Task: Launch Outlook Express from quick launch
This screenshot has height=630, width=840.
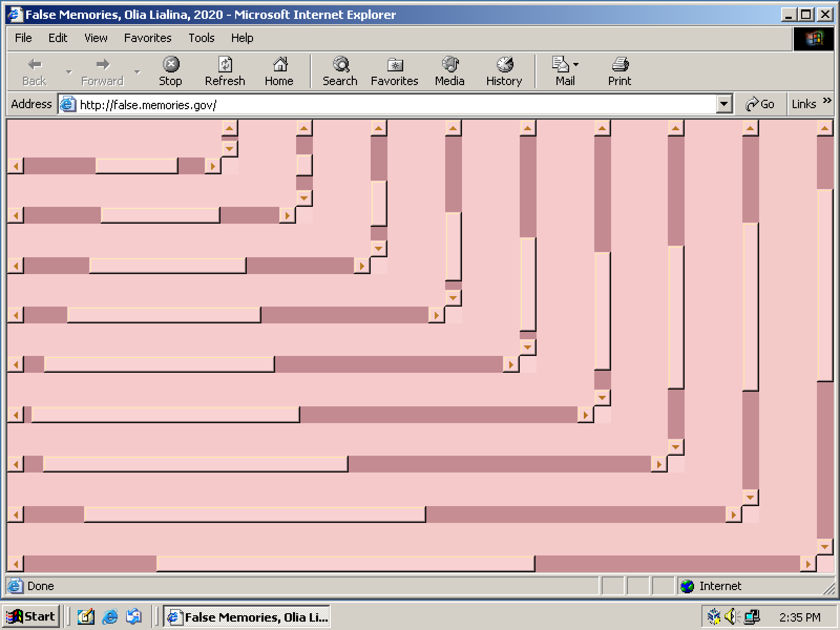Action: [134, 616]
